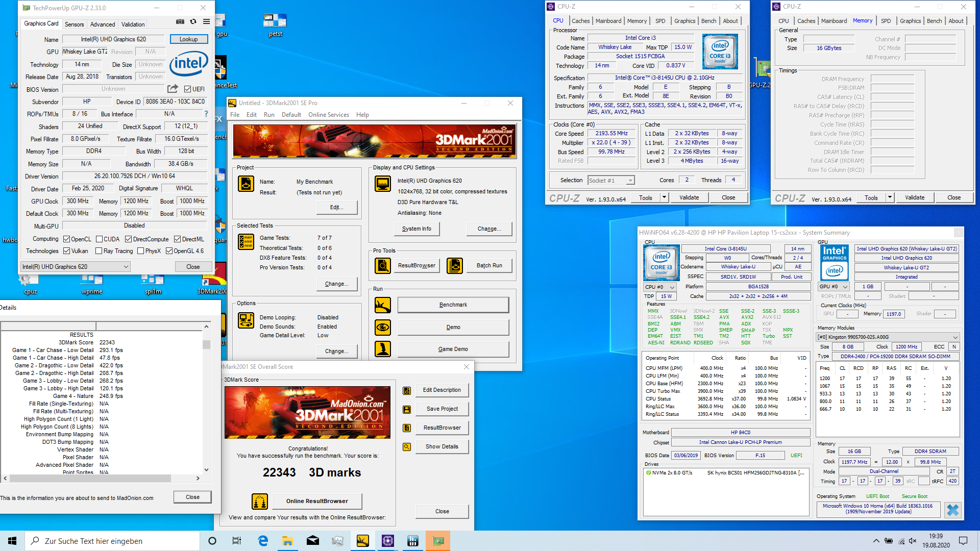The height and width of the screenshot is (551, 980).
Task: Toggle CUDA checkbox
Action: [x=99, y=239]
